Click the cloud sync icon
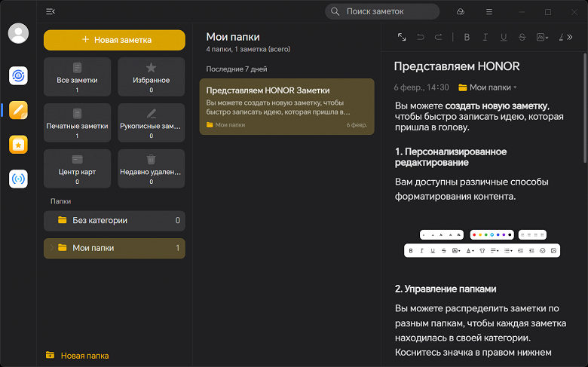 pos(461,12)
